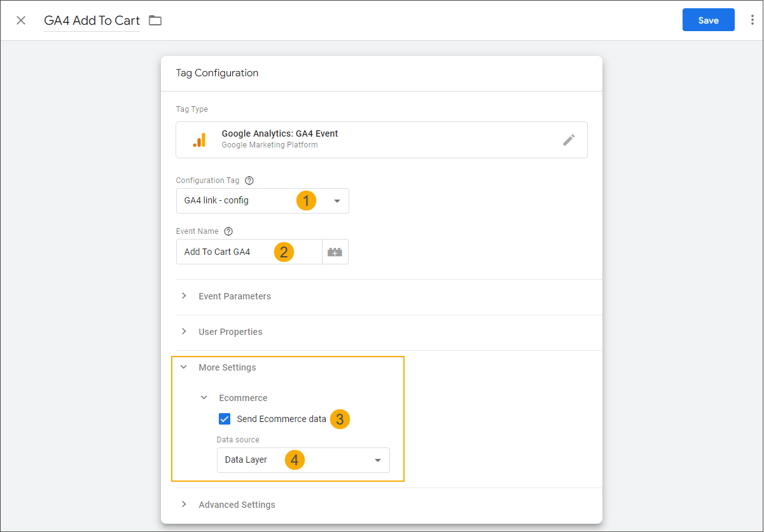Open the folder icon next to tag name

point(155,20)
